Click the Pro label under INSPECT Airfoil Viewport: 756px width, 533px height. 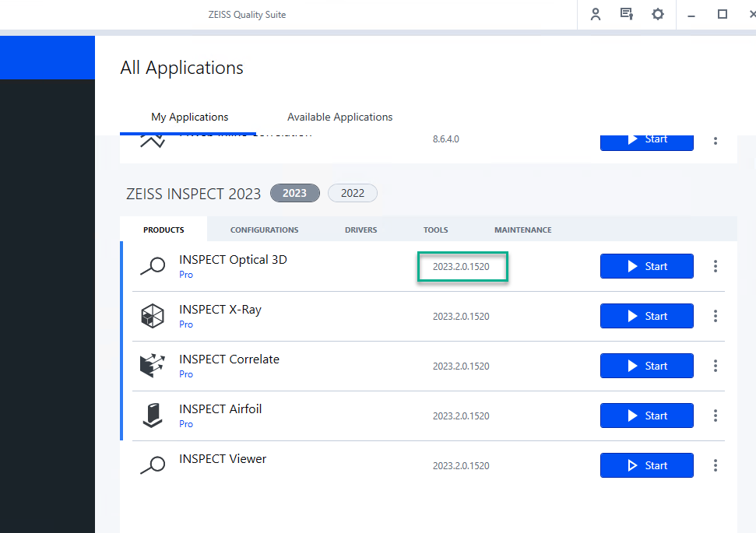point(186,424)
